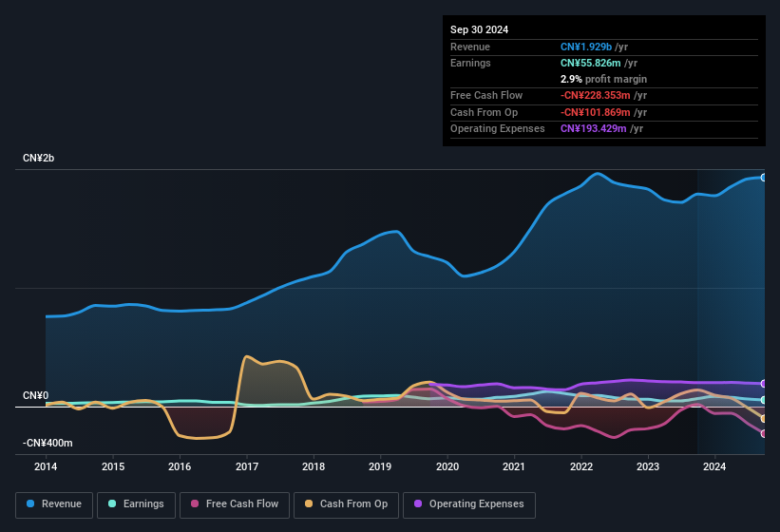Image resolution: width=780 pixels, height=532 pixels.
Task: Click the 2017 x-axis label
Action: tap(247, 466)
